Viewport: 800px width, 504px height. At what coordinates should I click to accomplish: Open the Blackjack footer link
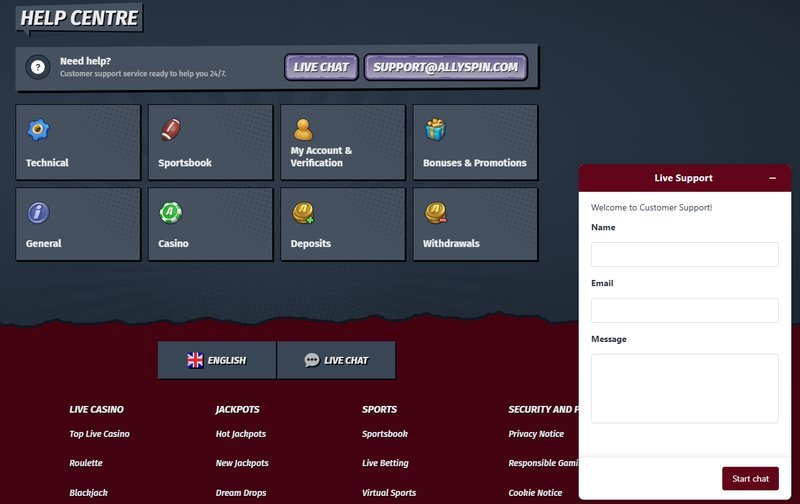[x=88, y=492]
